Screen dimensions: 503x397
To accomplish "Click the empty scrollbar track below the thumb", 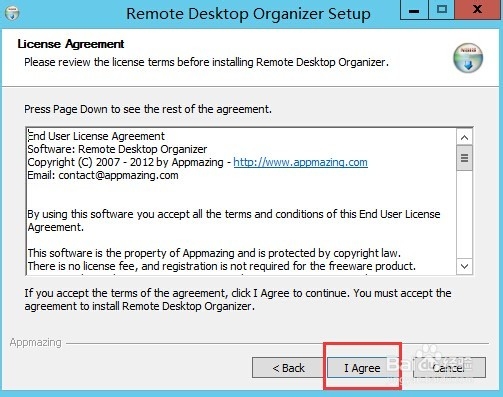I will [464, 215].
